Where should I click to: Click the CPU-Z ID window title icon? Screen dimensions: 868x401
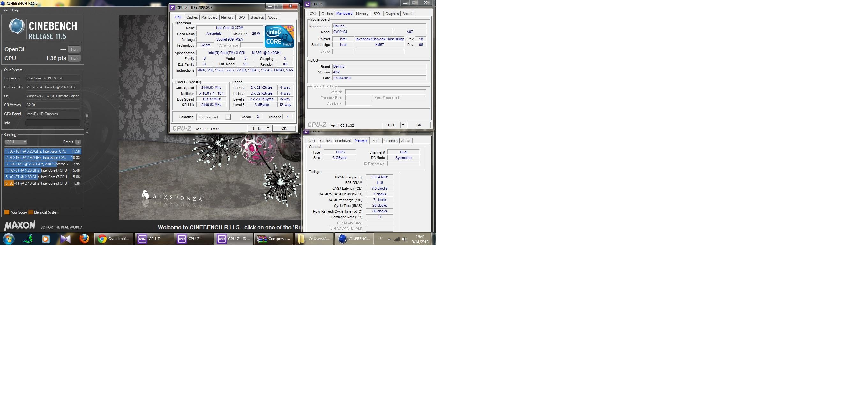(172, 7)
